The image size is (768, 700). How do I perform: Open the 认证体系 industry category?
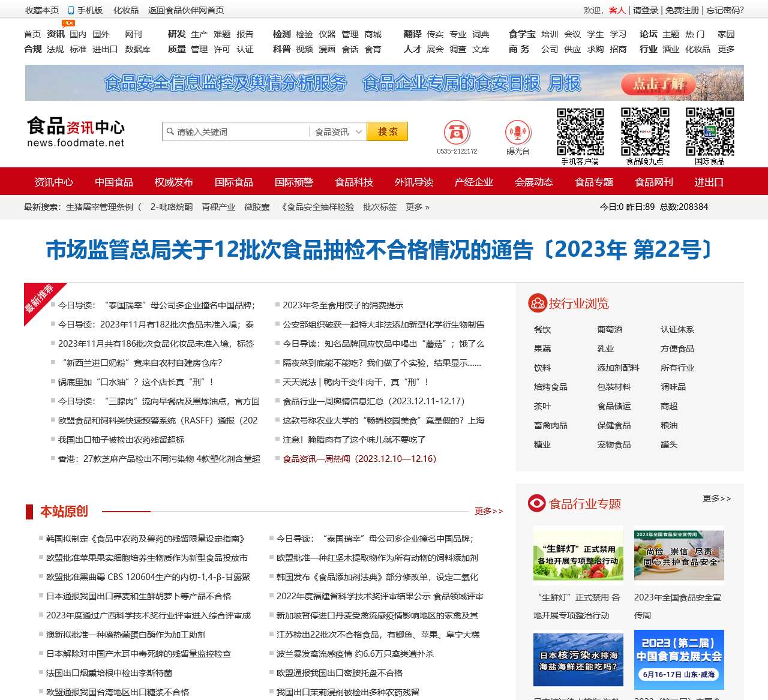click(677, 329)
